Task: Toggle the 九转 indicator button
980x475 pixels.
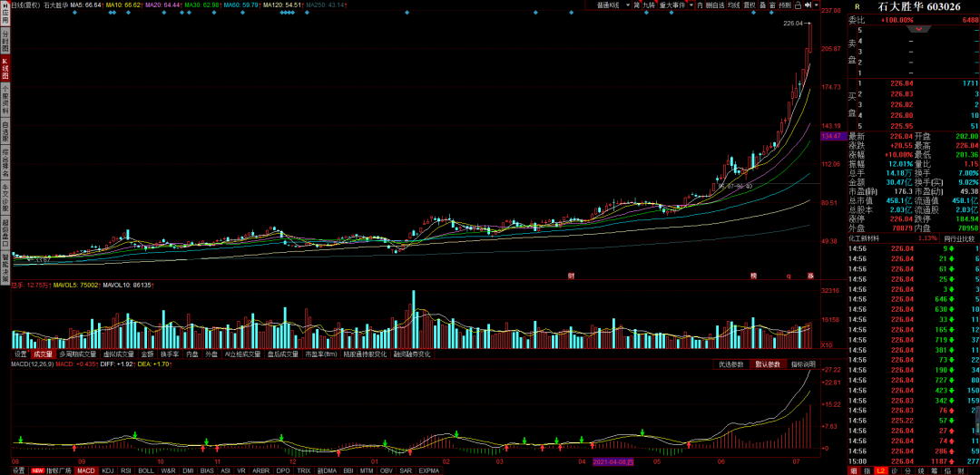Action: point(649,5)
